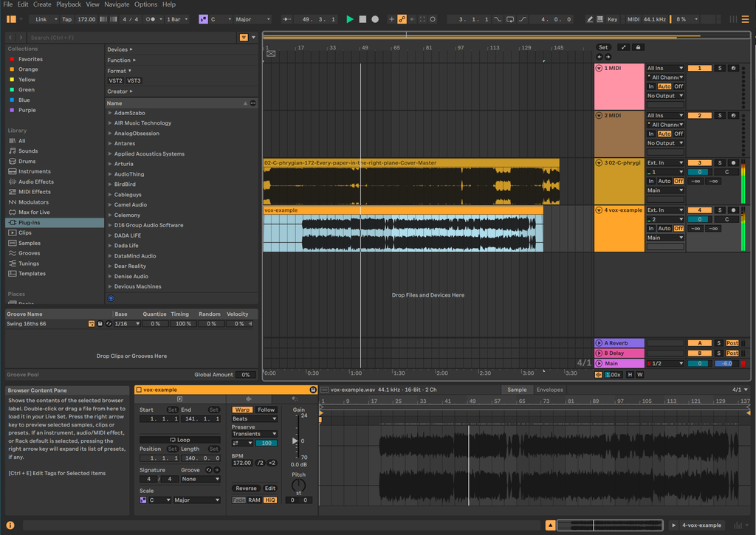756x535 pixels.
Task: Start playback with the green Play button
Action: tap(349, 19)
